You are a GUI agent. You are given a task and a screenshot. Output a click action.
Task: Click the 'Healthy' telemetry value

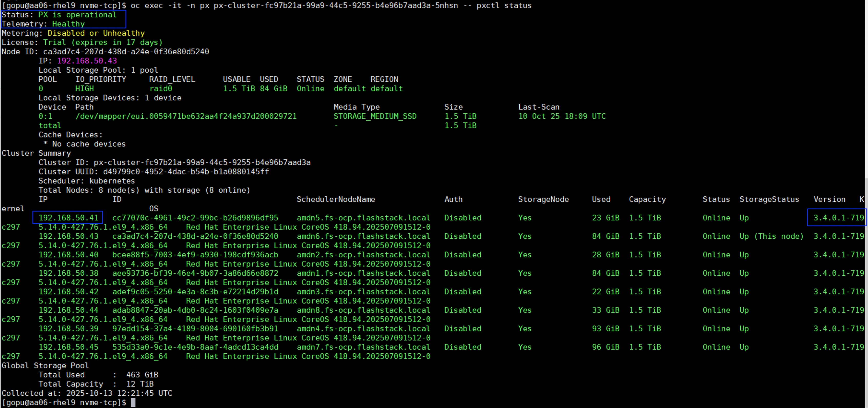click(68, 24)
